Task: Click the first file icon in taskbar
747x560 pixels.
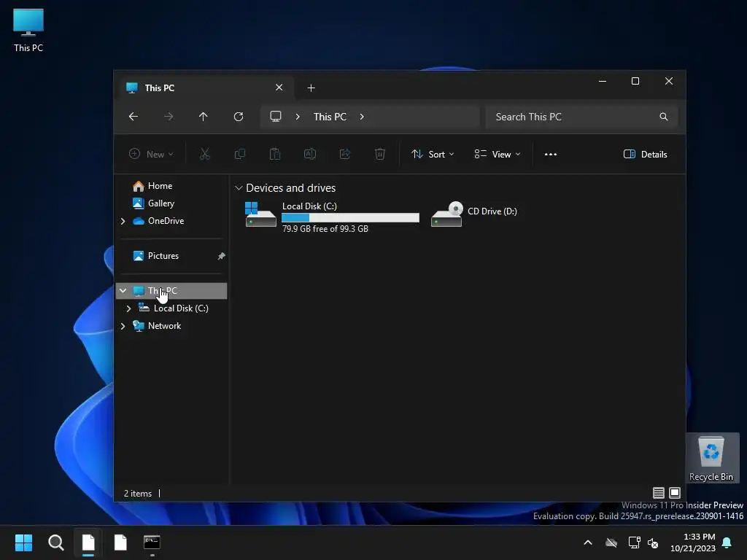Action: 88,542
